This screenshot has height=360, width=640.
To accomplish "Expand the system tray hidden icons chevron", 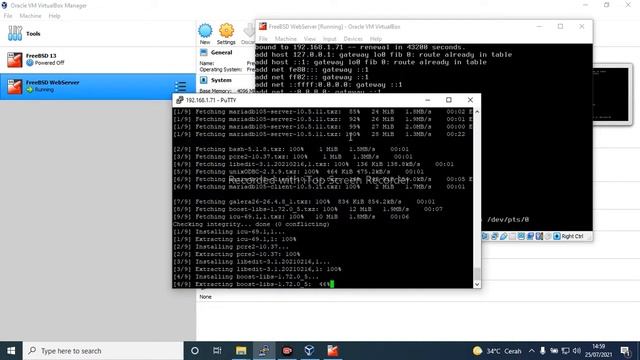I will point(531,351).
